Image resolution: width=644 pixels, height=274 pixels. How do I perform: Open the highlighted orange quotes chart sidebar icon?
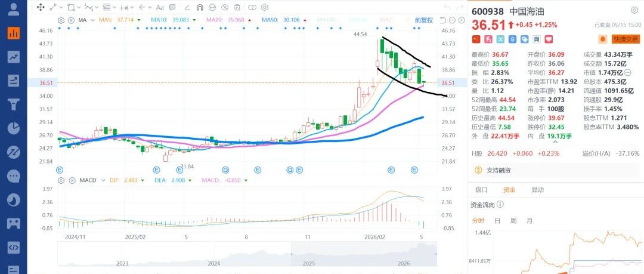(14, 33)
